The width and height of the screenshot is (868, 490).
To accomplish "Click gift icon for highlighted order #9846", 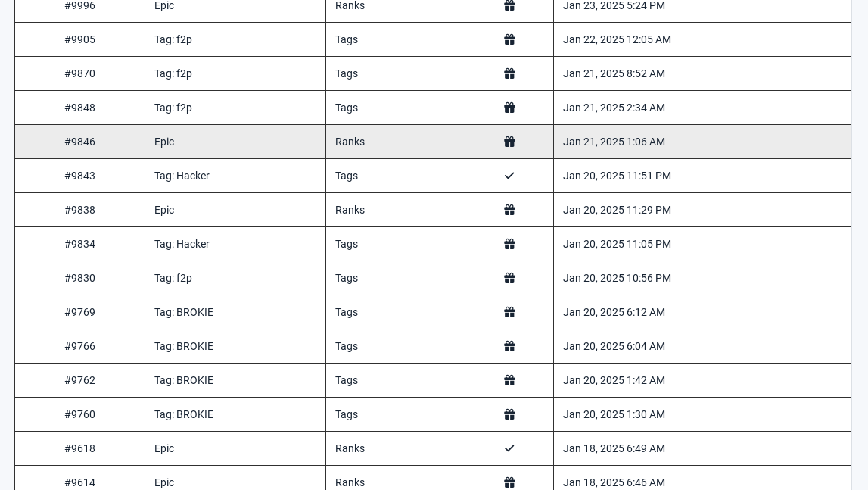I will pos(509,142).
